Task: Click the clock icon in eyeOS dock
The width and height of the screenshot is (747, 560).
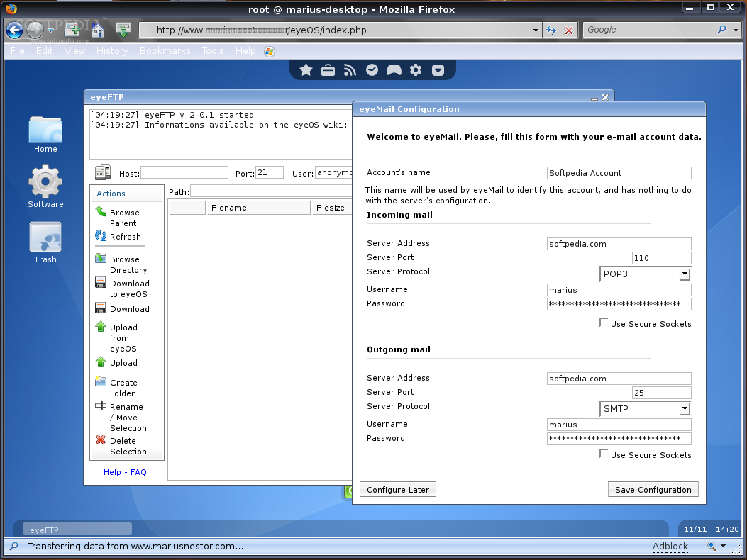Action: (372, 70)
